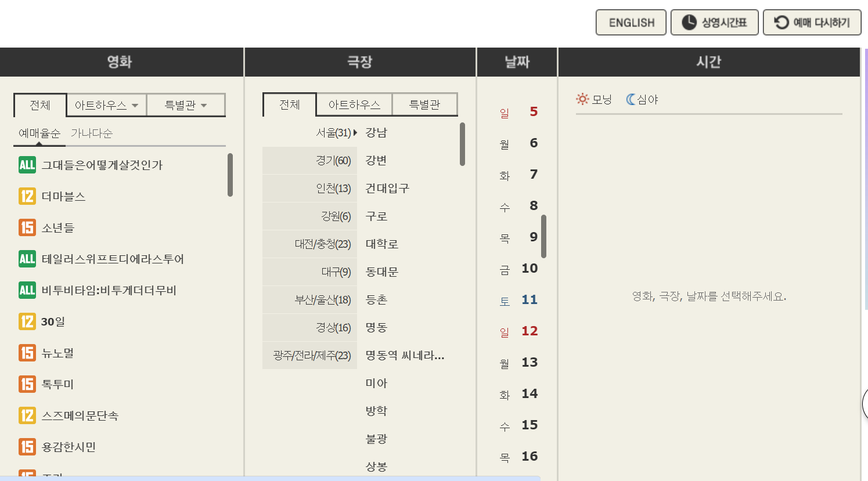Viewport: 868px width, 481px height.
Task: Expand region 서울(31)
Action: [310, 132]
